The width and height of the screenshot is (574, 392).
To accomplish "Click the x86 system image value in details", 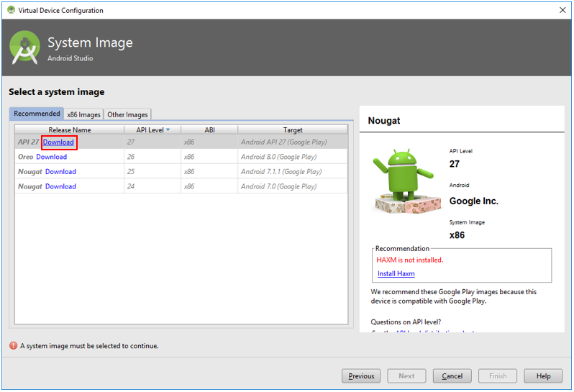I will pyautogui.click(x=457, y=235).
